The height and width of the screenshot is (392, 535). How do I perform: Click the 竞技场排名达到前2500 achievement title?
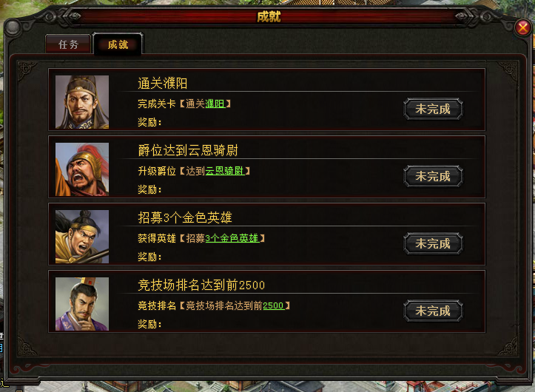201,285
